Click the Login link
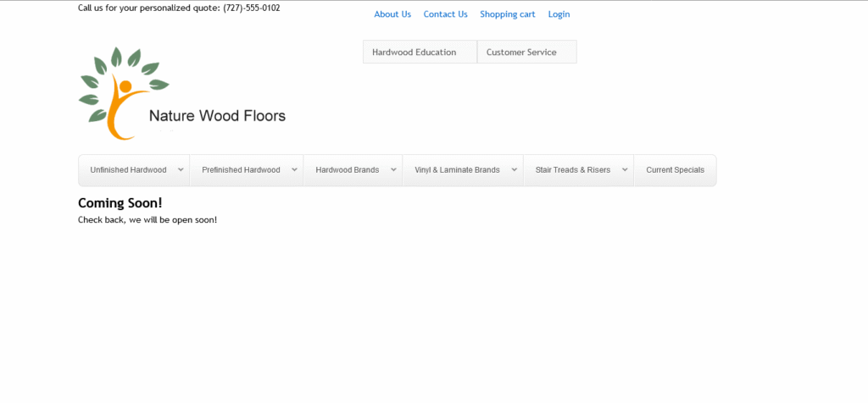Viewport: 868px width, 403px height. (559, 14)
